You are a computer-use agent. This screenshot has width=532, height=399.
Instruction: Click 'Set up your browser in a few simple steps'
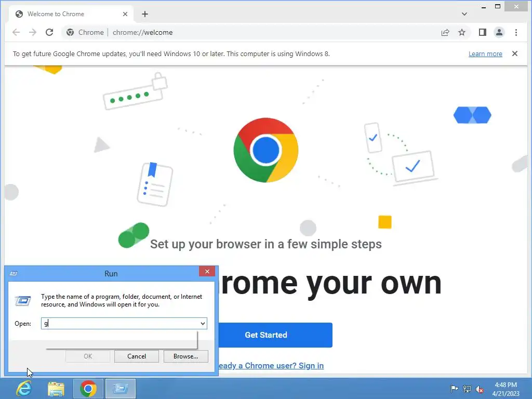pos(266,244)
